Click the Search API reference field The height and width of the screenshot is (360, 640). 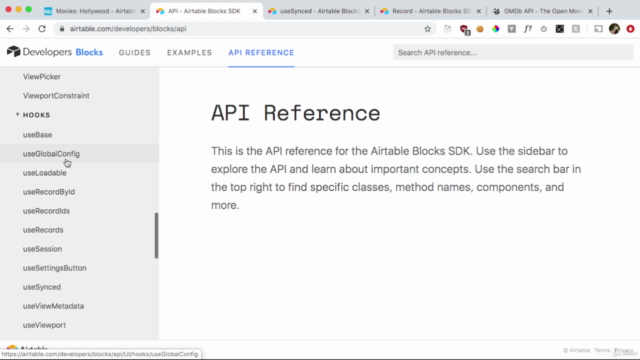[x=513, y=53]
